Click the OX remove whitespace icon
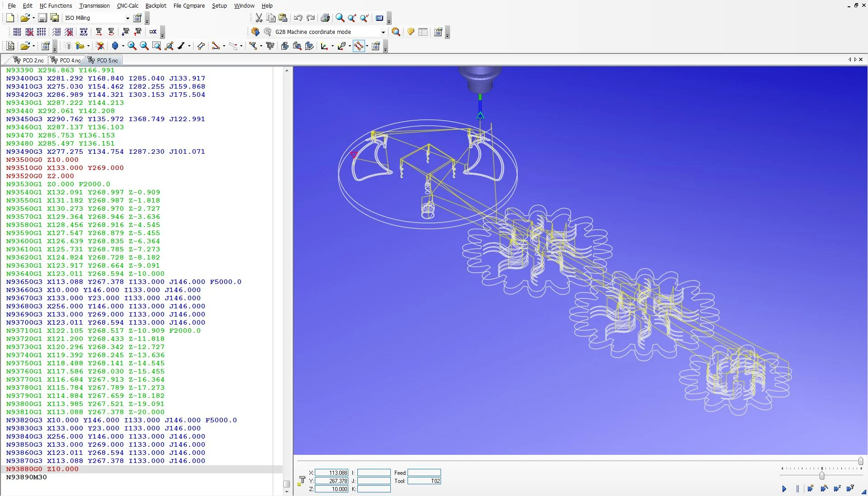 (153, 32)
